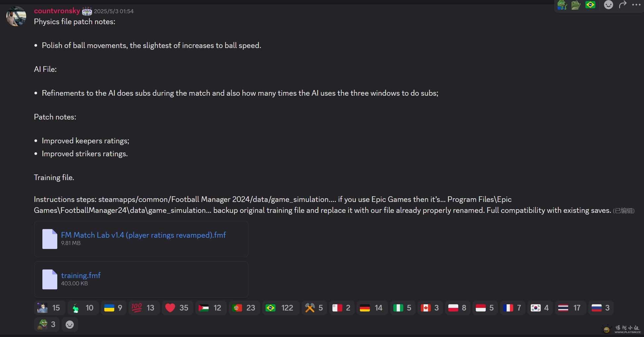Screen dimensions: 644x337
Task: Open the More options three-dot menu
Action: [x=636, y=5]
